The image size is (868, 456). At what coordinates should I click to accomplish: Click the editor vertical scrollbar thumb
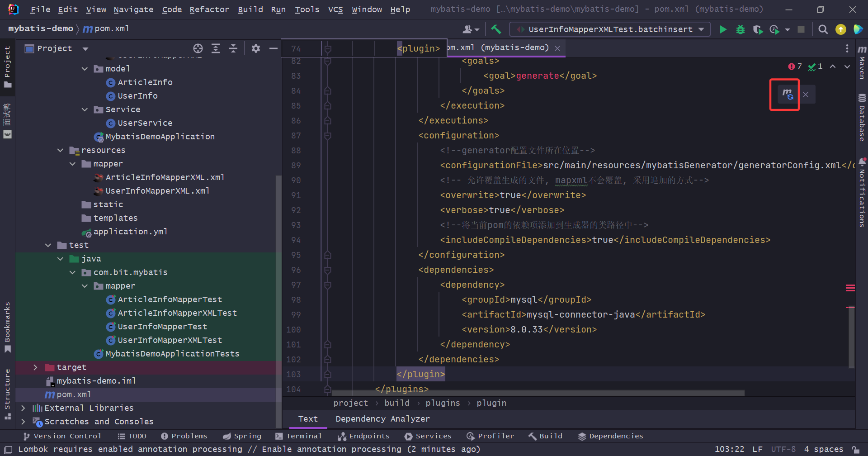(x=851, y=337)
